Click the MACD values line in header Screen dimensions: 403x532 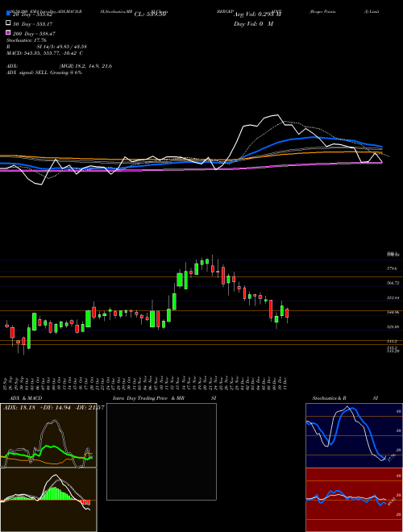pos(45,53)
